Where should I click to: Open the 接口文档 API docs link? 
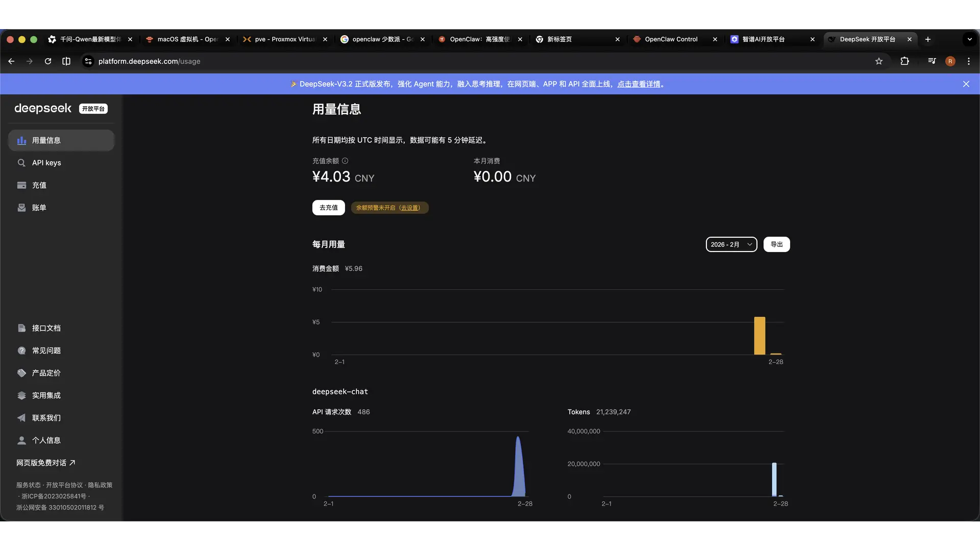click(46, 328)
